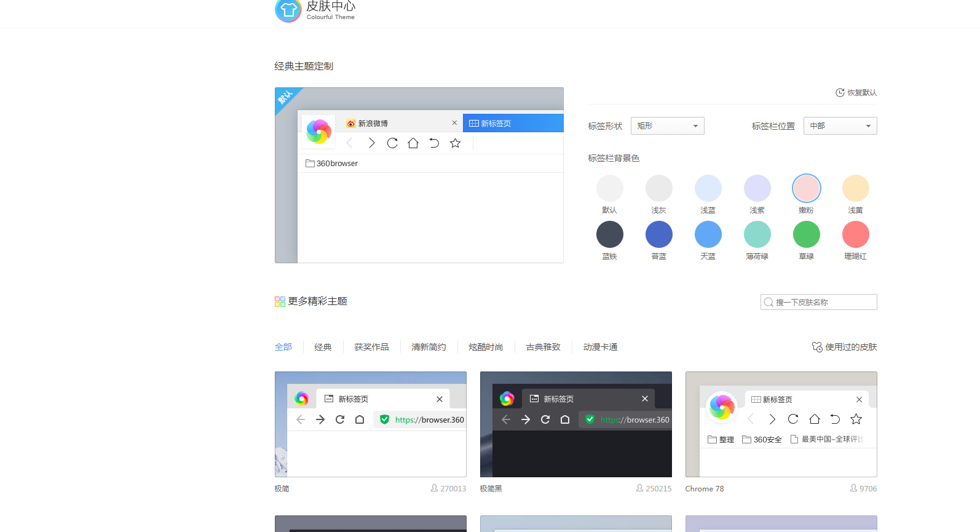Viewport: 980px width, 532px height.
Task: Click the restore default clock icon
Action: point(840,93)
